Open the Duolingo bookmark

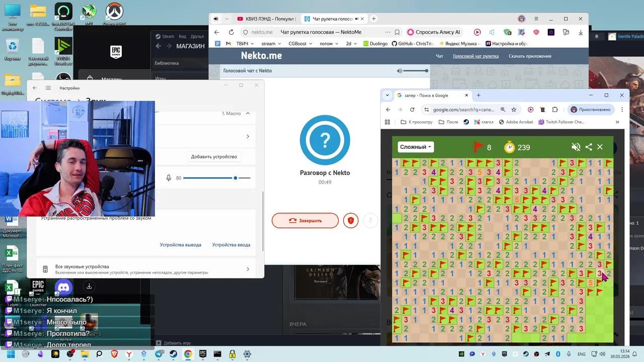pos(375,44)
